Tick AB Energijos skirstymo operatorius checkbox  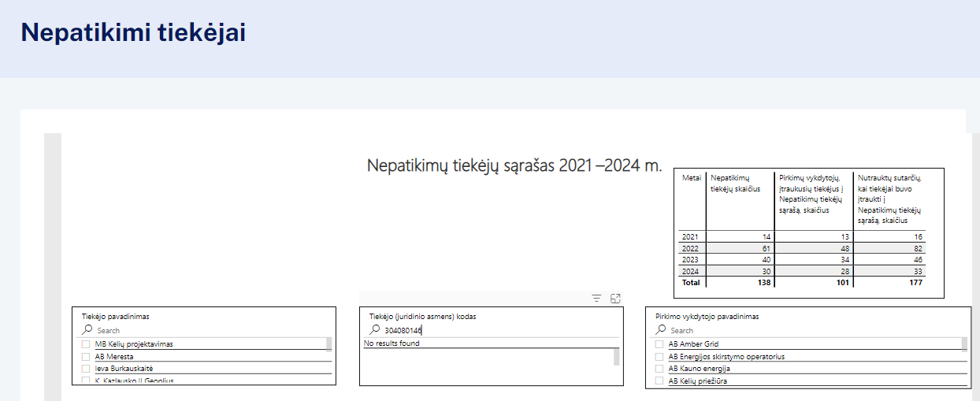click(x=659, y=356)
